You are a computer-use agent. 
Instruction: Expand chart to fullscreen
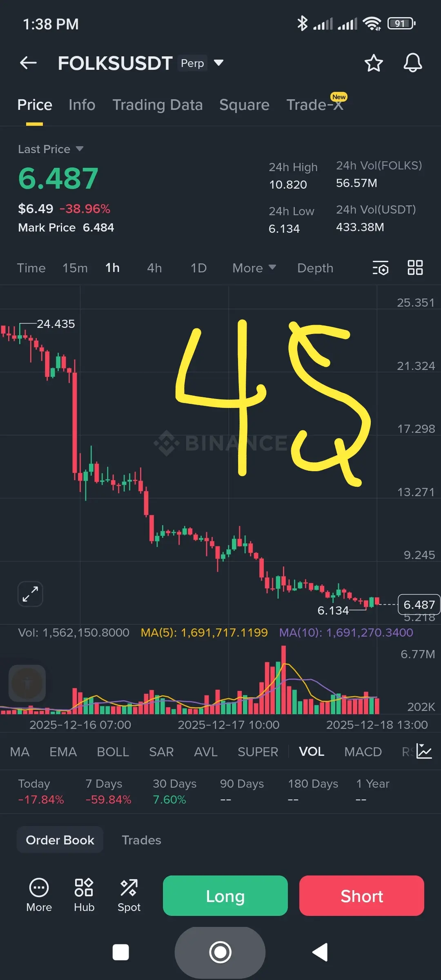30,594
